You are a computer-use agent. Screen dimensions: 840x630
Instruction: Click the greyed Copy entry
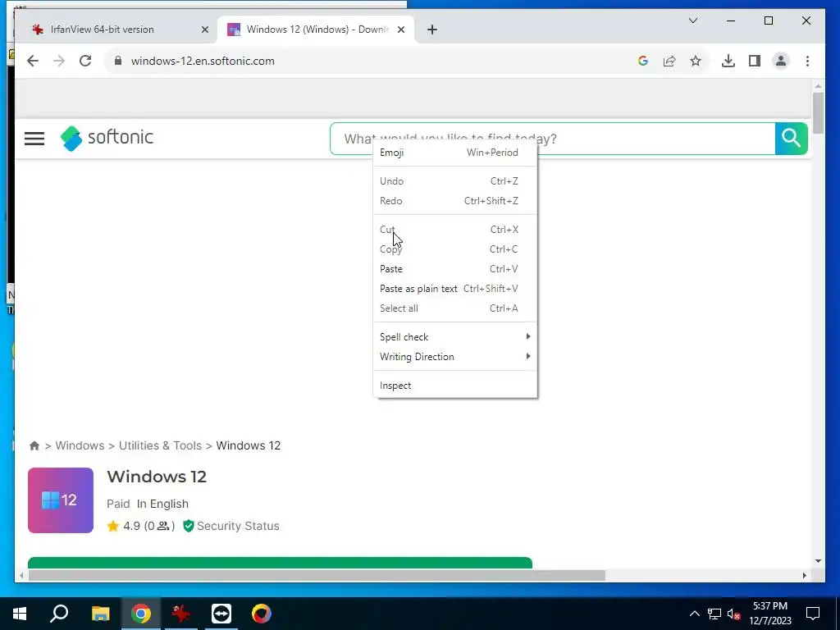(x=454, y=249)
